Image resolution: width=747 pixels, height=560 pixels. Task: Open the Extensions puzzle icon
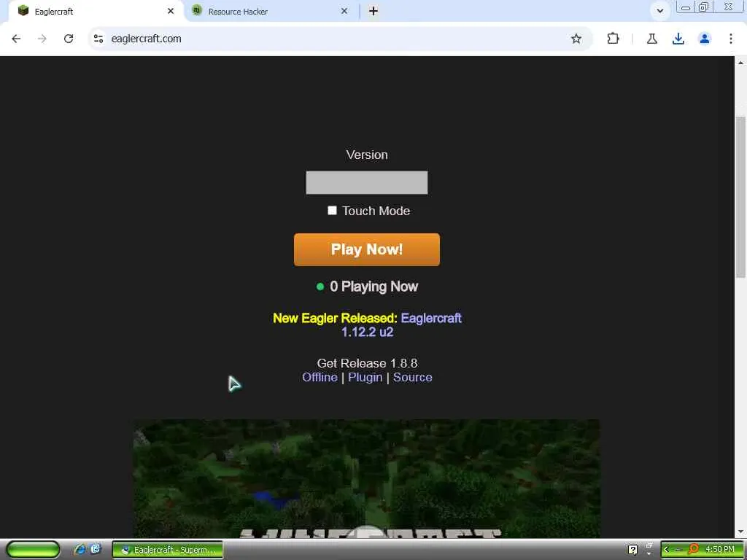coord(613,39)
